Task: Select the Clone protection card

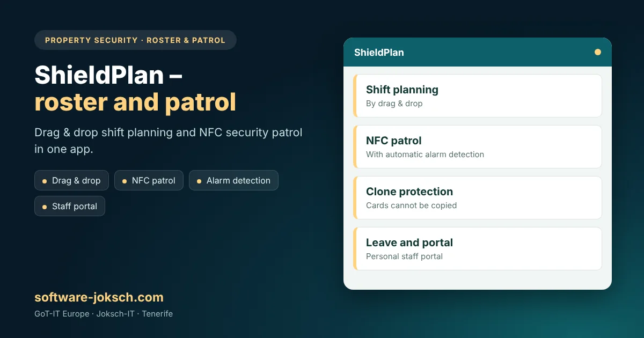Action: click(x=478, y=197)
